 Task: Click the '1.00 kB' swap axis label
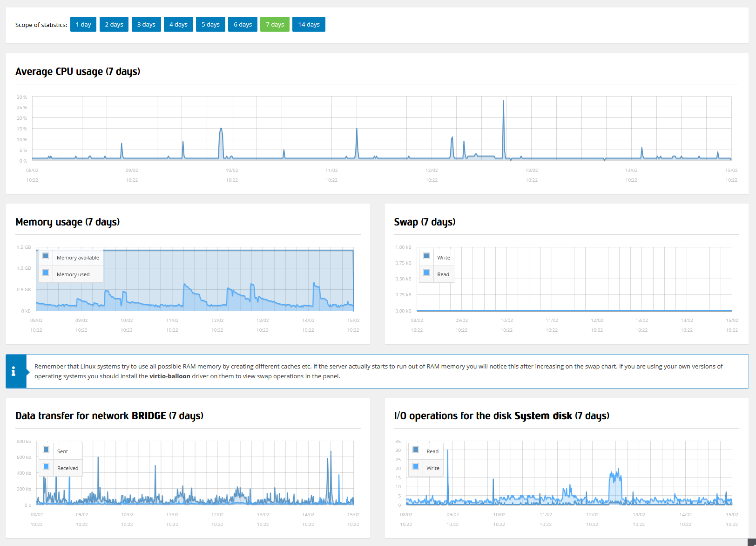click(x=403, y=247)
